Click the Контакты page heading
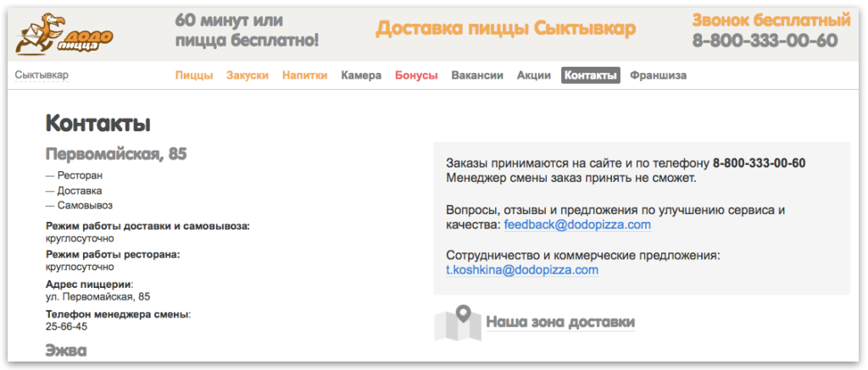This screenshot has height=370, width=868. tap(98, 124)
